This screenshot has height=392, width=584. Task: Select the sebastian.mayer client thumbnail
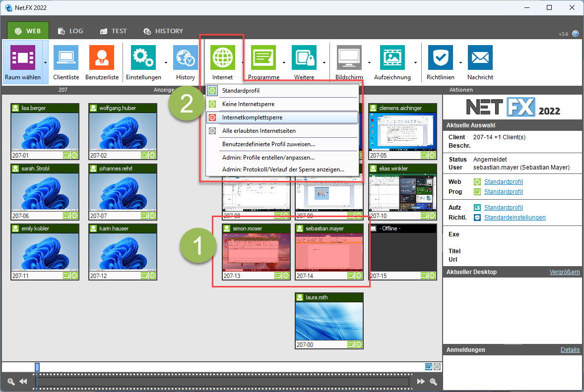point(329,252)
